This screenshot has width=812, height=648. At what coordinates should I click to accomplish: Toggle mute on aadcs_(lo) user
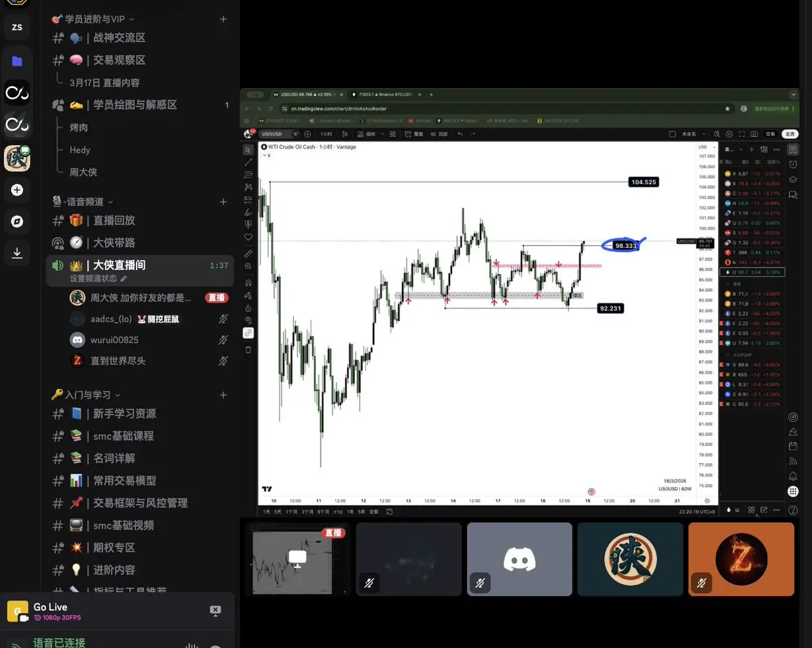[223, 319]
